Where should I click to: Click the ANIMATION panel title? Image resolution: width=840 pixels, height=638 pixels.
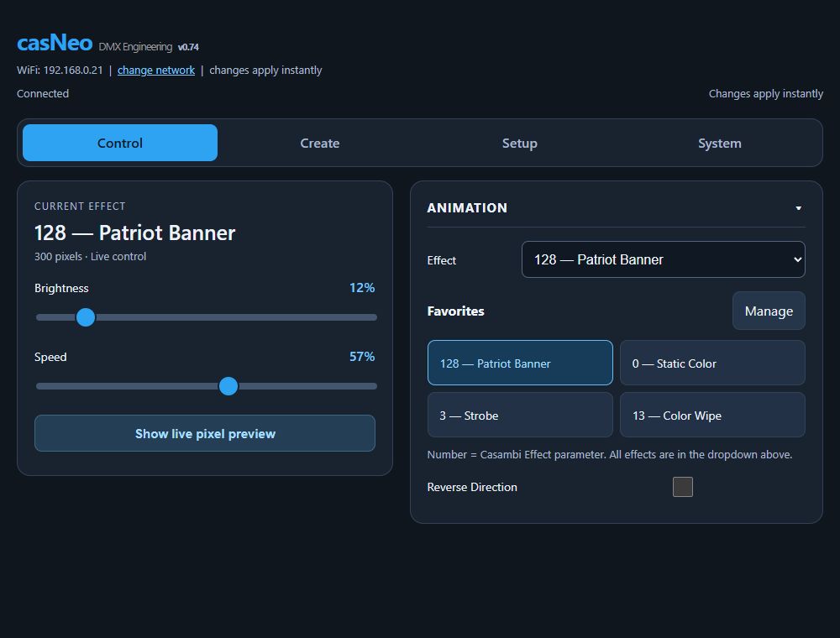tap(466, 208)
